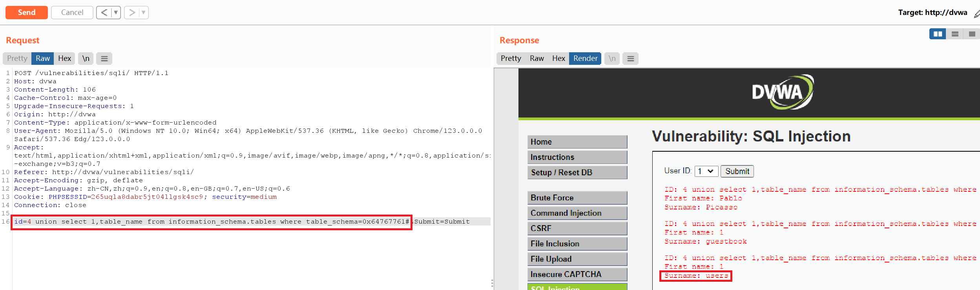Expand the back-history dropdown arrow
Image resolution: width=980 pixels, height=290 pixels.
pos(116,13)
